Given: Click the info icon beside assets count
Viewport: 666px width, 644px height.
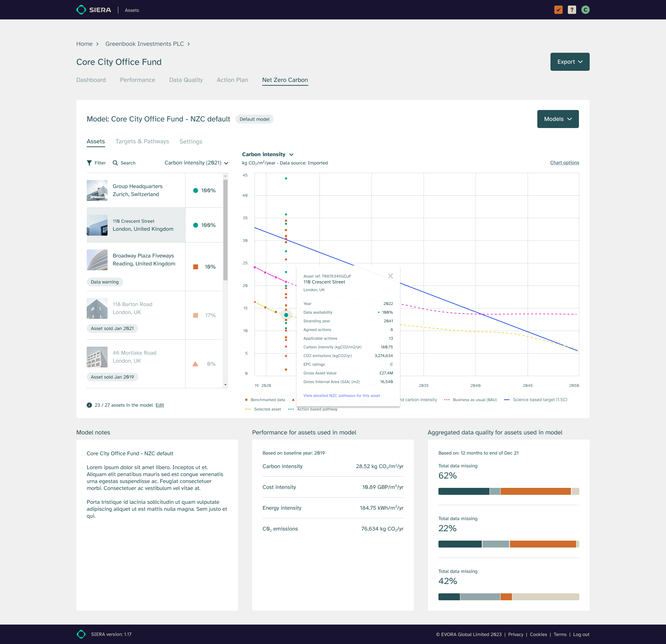Looking at the screenshot, I should coord(89,405).
